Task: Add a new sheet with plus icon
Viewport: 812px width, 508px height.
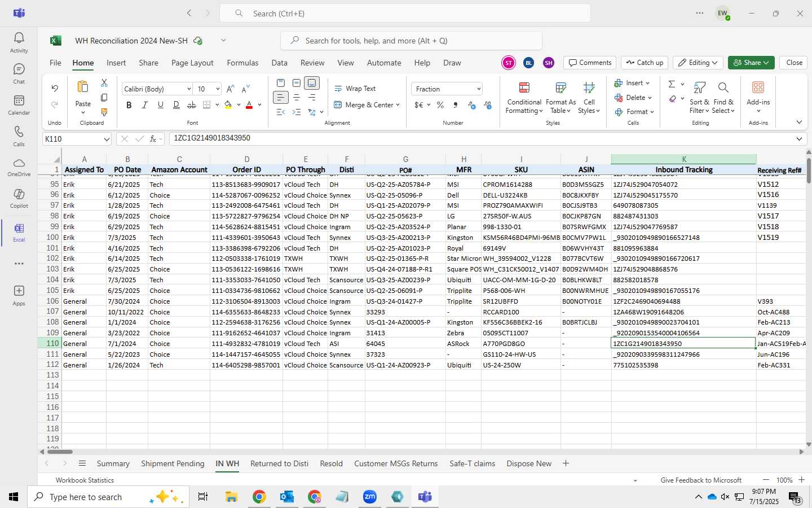Action: point(566,463)
